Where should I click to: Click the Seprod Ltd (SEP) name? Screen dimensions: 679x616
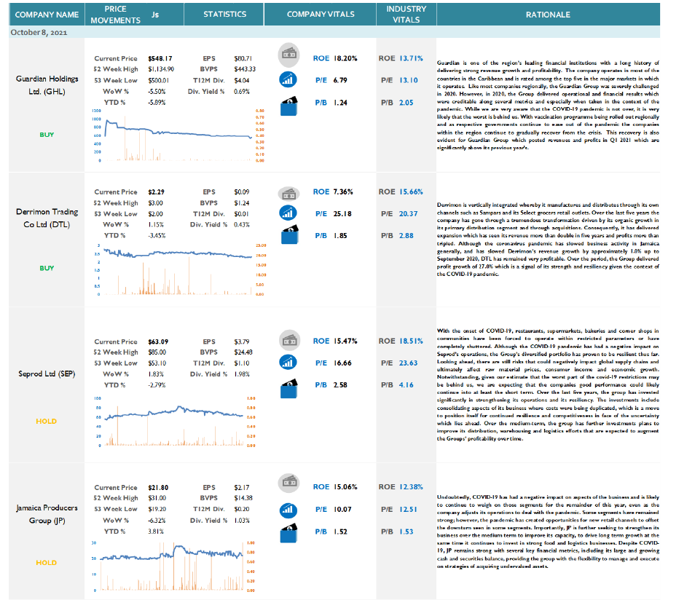coord(47,374)
